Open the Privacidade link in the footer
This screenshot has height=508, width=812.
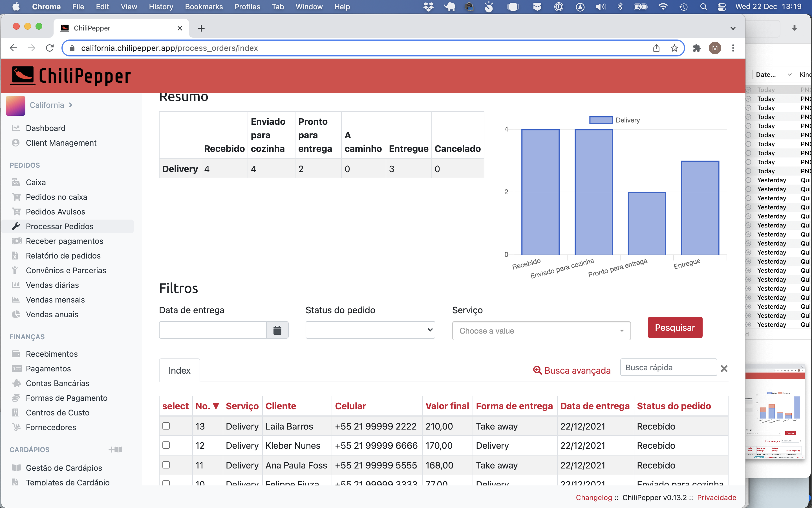717,498
